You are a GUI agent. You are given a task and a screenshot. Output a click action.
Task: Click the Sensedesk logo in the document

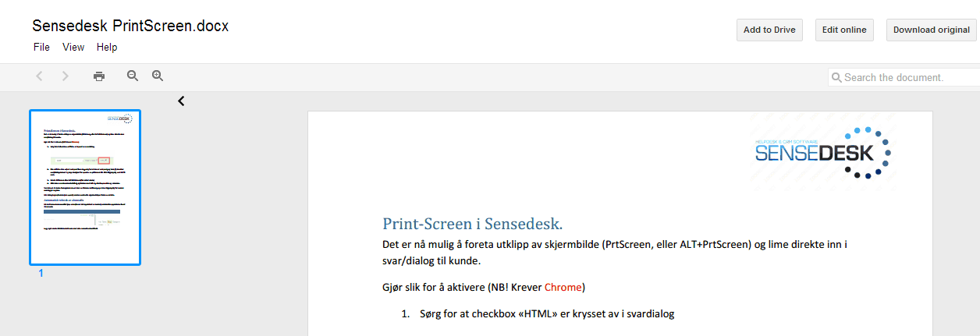pos(823,152)
